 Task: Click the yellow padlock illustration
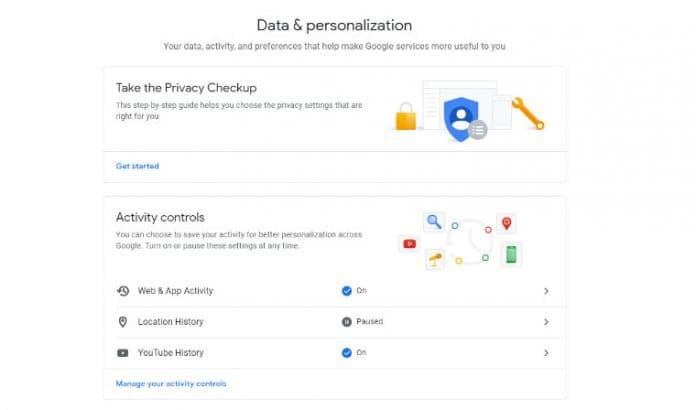406,116
